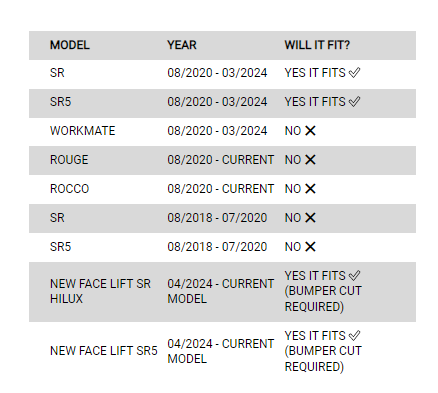438x393 pixels.
Task: Click the WILL IT FIT? column header
Action: click(317, 45)
